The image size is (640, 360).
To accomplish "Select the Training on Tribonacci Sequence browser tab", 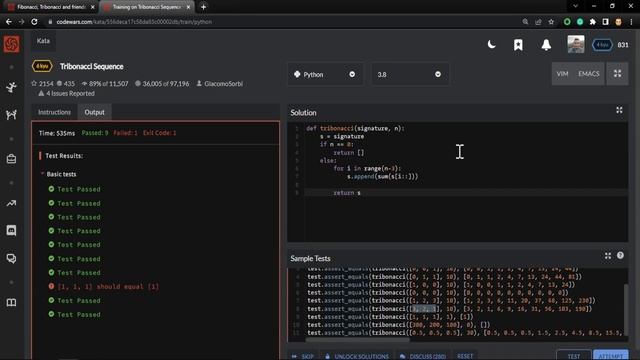I will [x=147, y=7].
